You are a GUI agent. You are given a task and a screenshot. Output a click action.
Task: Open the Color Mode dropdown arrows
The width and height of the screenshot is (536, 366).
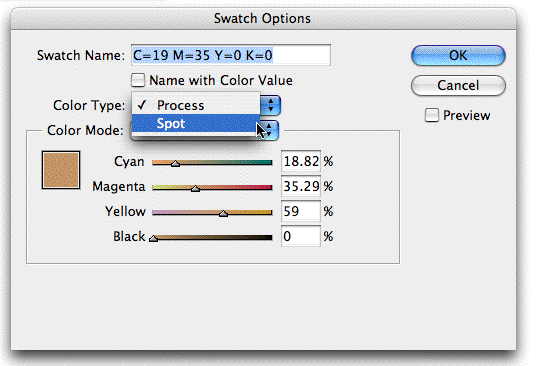[x=270, y=130]
